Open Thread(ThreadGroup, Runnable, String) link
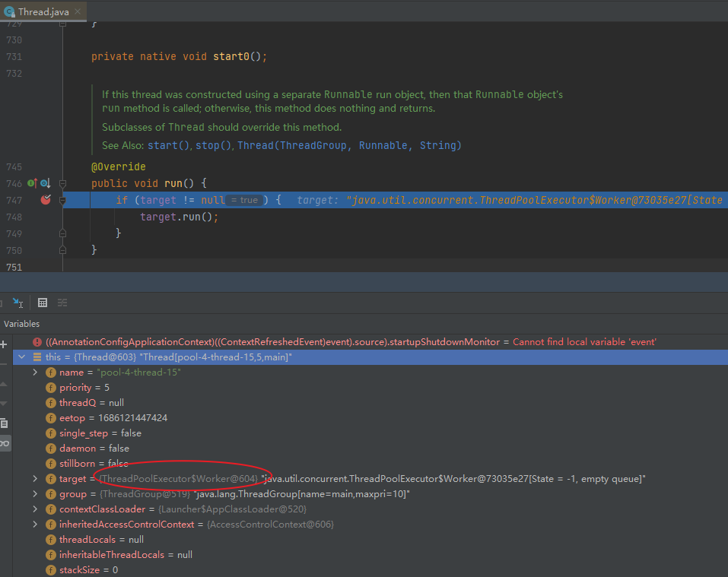The width and height of the screenshot is (728, 577). pyautogui.click(x=349, y=145)
